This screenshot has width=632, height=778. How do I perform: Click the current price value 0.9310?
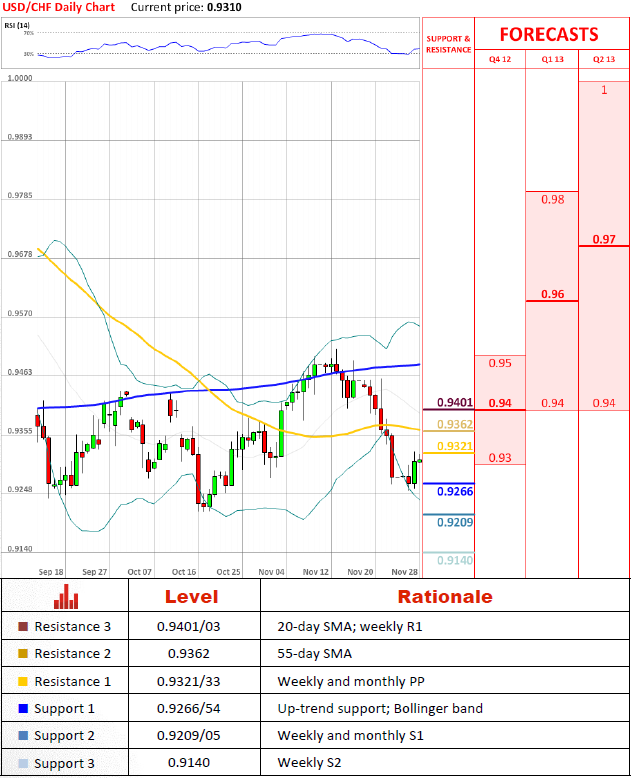tap(225, 7)
